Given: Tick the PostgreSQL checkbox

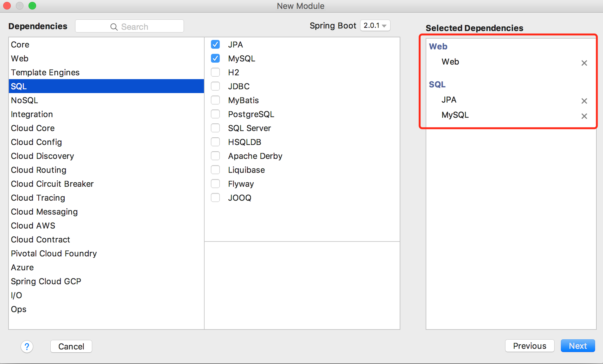Looking at the screenshot, I should pyautogui.click(x=215, y=114).
